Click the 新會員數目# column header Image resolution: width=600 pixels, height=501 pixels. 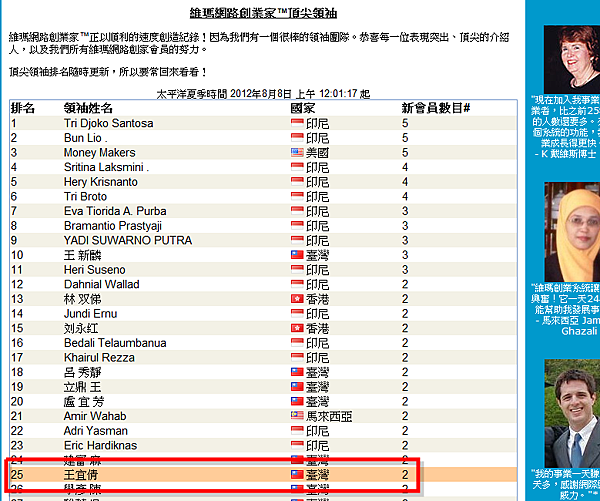(x=435, y=108)
